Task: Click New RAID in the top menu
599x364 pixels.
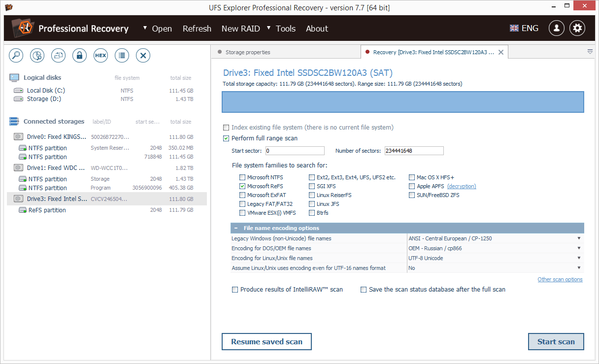Action: (x=240, y=29)
